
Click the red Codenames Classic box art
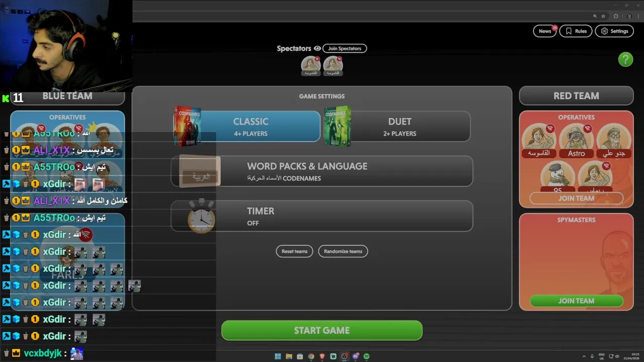187,126
